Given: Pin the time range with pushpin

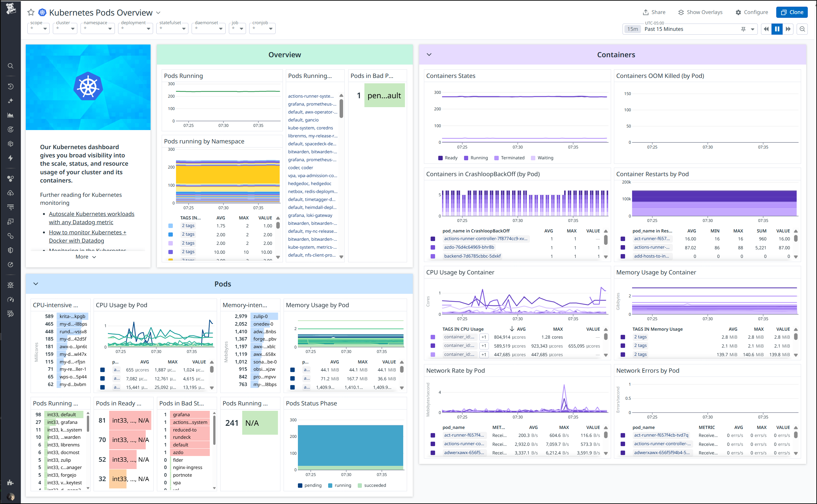Looking at the screenshot, I should pos(743,29).
